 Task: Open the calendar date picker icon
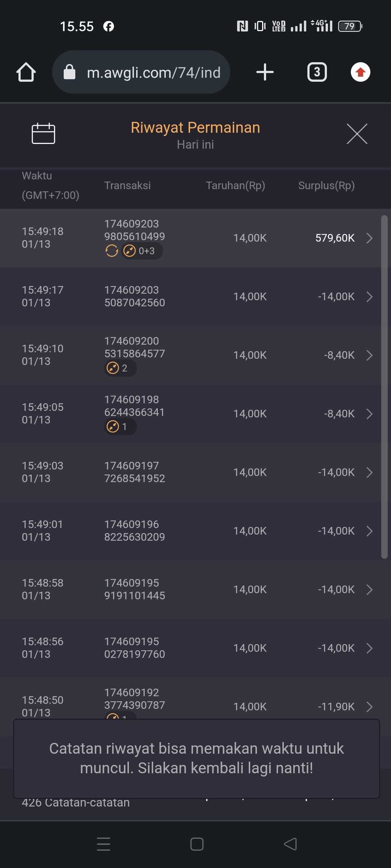43,133
